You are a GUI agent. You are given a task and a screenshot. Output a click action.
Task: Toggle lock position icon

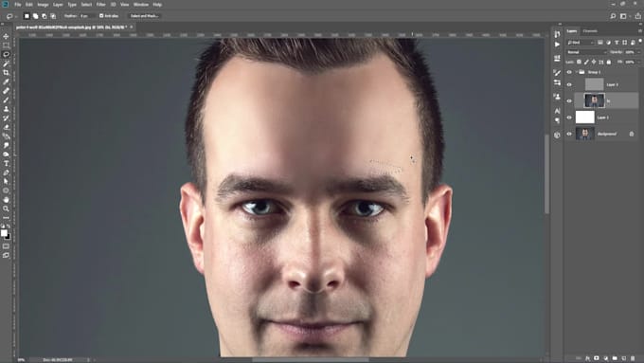pyautogui.click(x=594, y=62)
